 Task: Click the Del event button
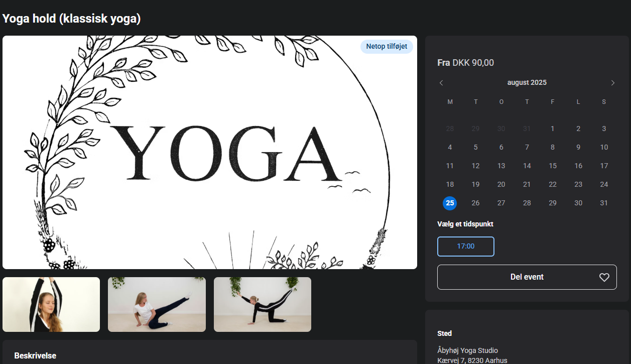click(527, 277)
